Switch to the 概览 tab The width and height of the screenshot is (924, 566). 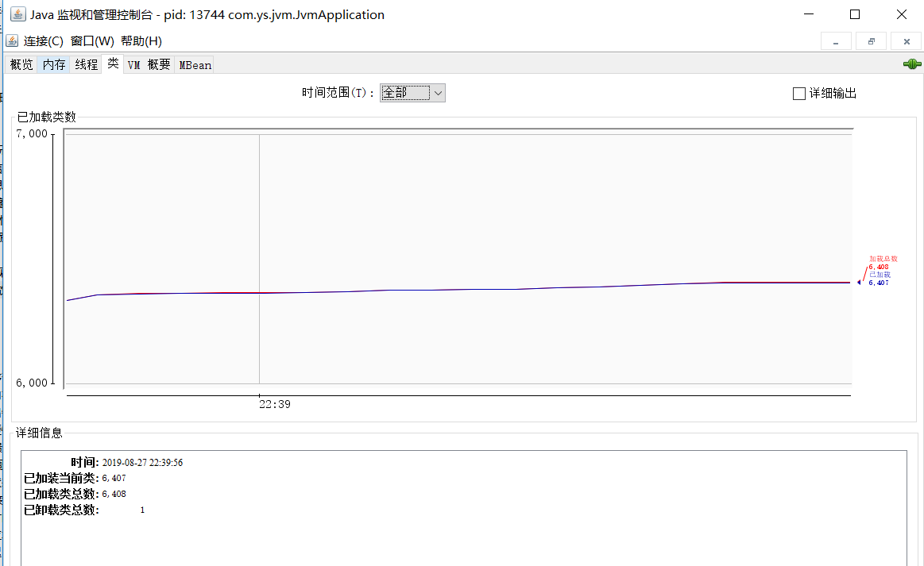[x=21, y=64]
